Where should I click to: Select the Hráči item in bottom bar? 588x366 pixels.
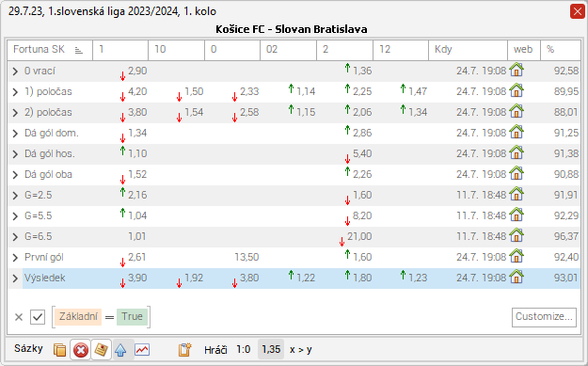click(x=215, y=350)
